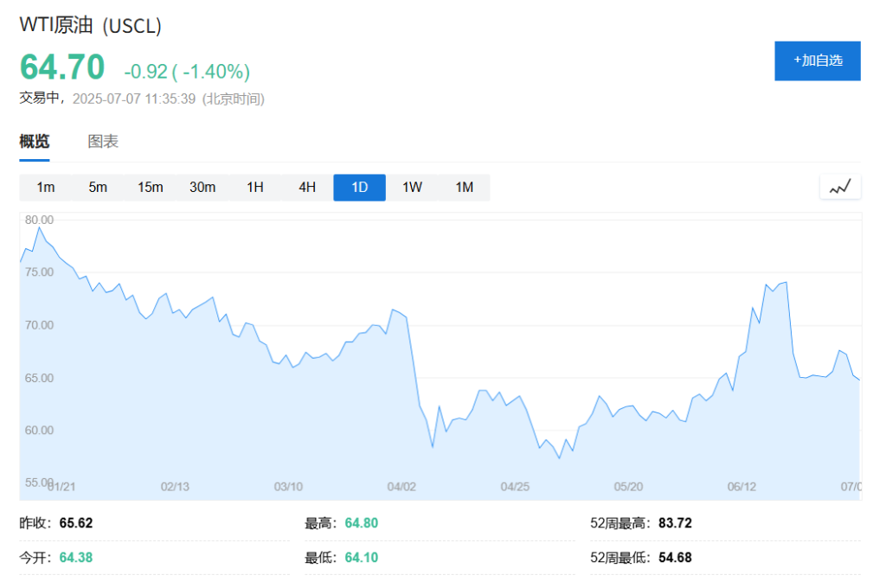Select the 1H chart interval

pyautogui.click(x=255, y=188)
